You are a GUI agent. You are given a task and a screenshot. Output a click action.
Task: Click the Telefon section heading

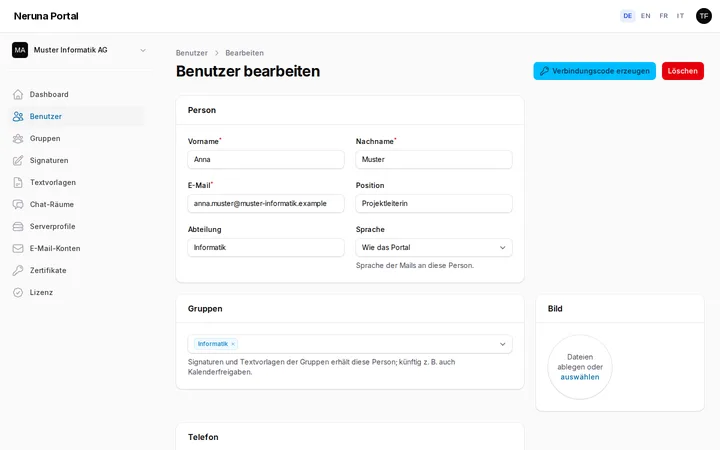[203, 437]
